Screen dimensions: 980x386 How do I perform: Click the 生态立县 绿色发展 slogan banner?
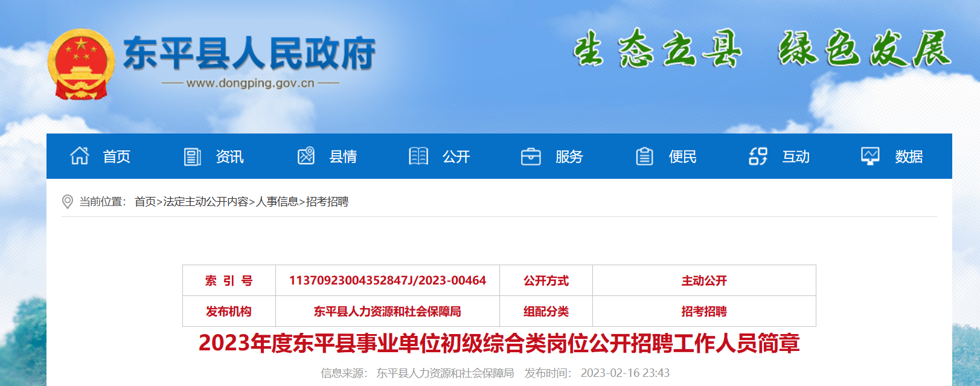(762, 48)
